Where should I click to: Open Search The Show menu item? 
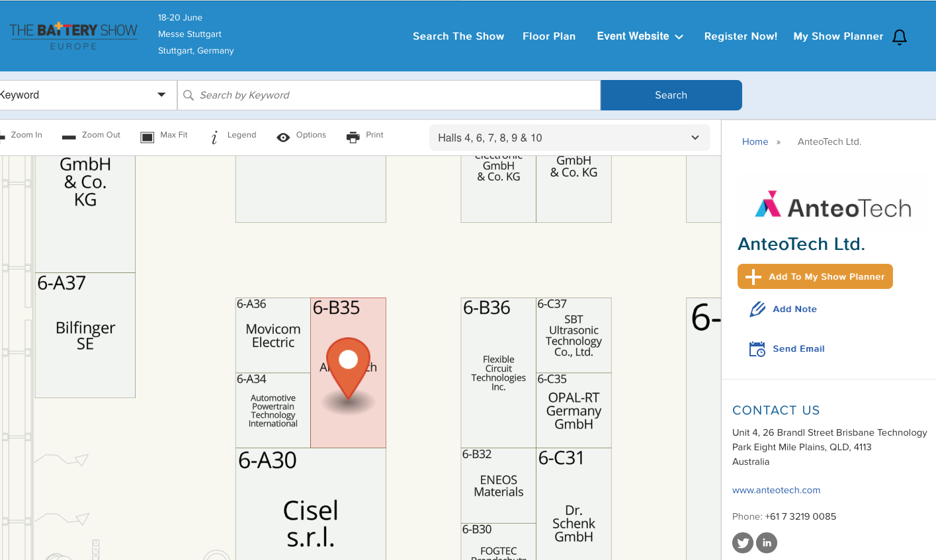click(458, 36)
